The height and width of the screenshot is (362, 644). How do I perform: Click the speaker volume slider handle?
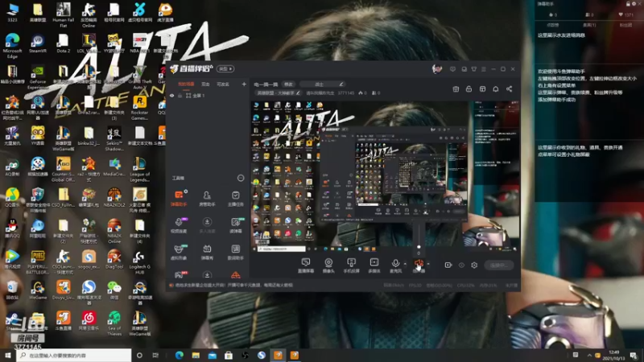point(419,247)
